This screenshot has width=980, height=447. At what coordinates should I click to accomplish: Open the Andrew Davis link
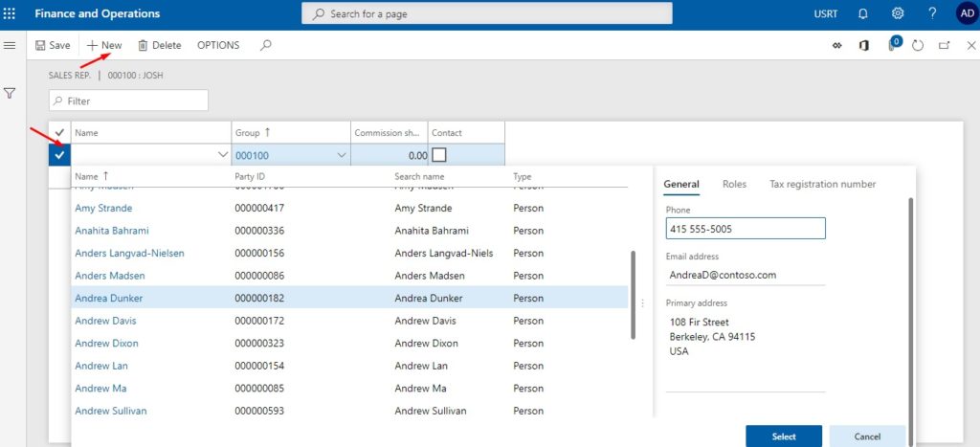click(105, 321)
